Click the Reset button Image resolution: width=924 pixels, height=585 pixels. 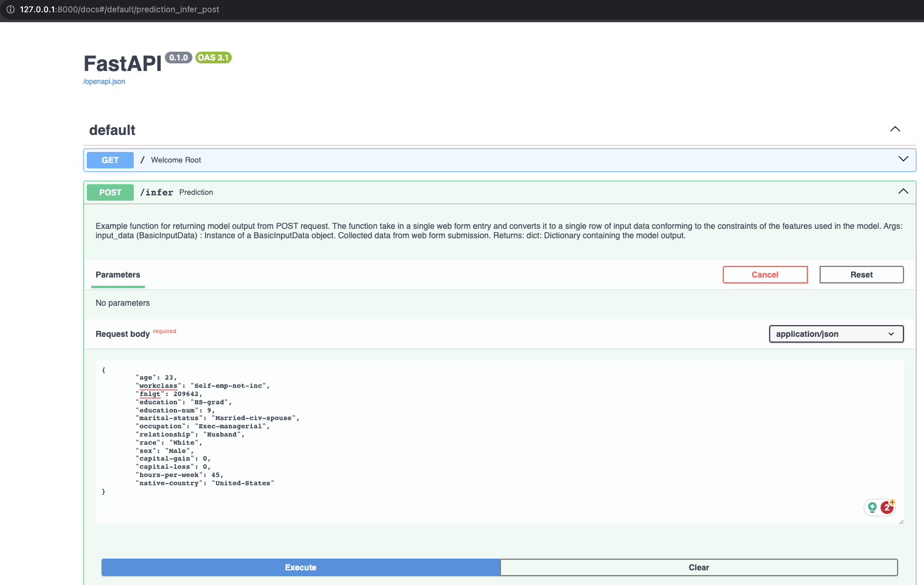pos(861,275)
